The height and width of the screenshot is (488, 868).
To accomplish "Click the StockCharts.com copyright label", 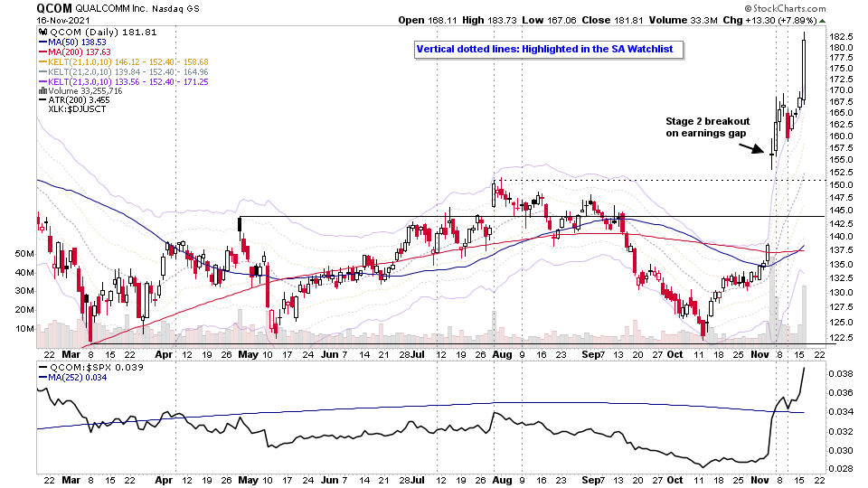I will (x=785, y=8).
